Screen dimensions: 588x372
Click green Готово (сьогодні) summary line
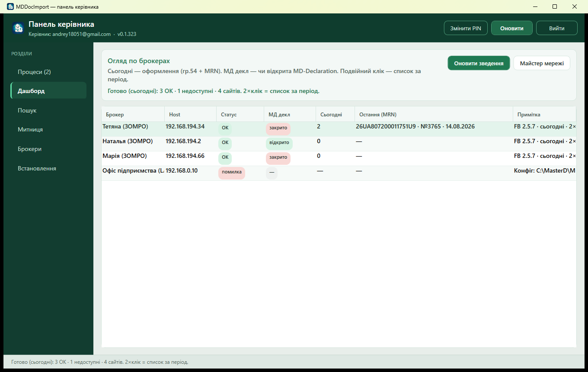[214, 91]
